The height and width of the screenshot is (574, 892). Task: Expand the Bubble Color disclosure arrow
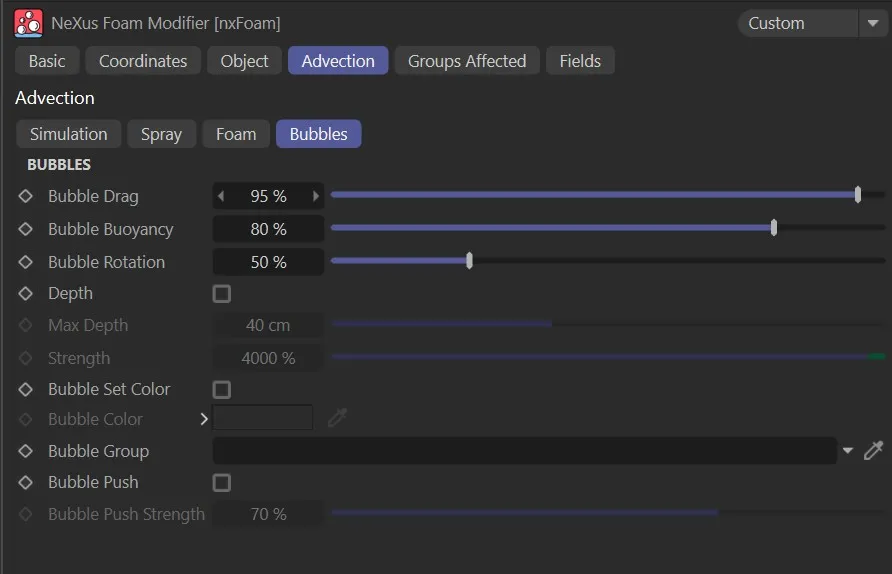(204, 419)
